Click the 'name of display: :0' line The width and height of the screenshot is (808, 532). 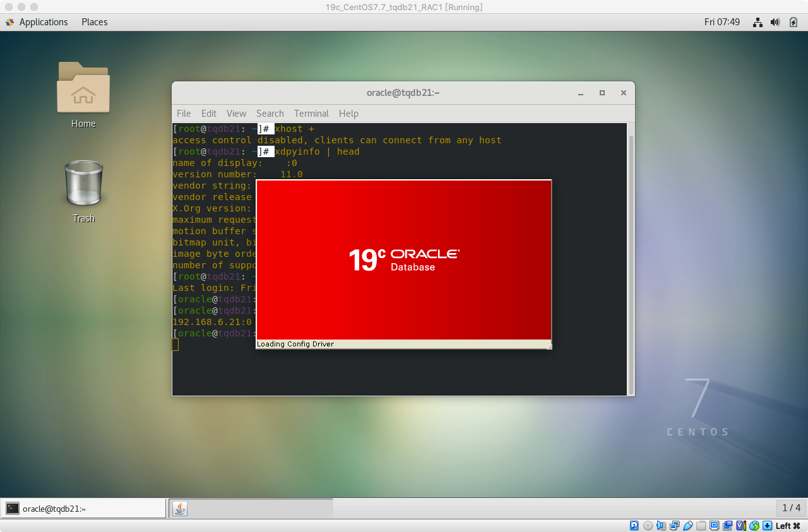point(235,163)
